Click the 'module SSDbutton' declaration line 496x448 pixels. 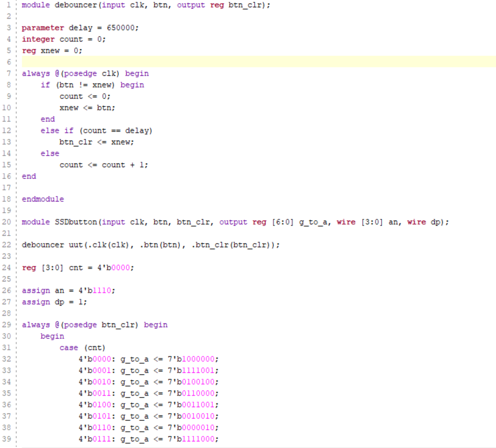coord(235,222)
